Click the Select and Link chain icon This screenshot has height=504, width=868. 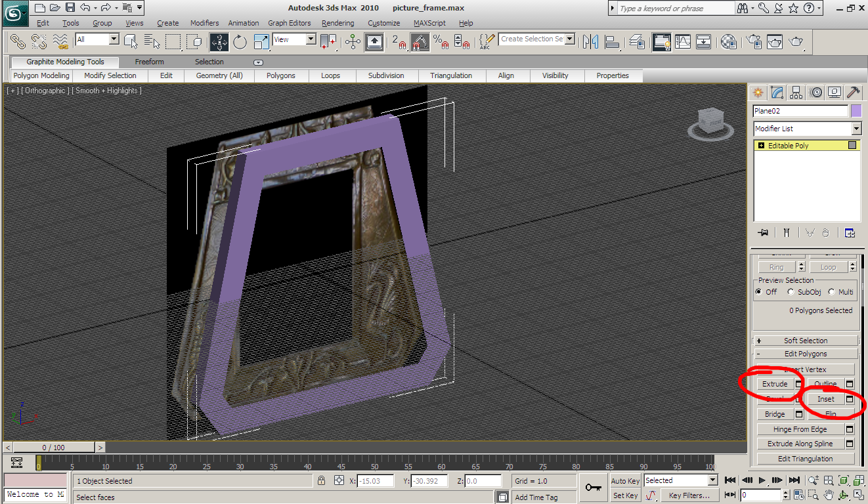tap(17, 42)
